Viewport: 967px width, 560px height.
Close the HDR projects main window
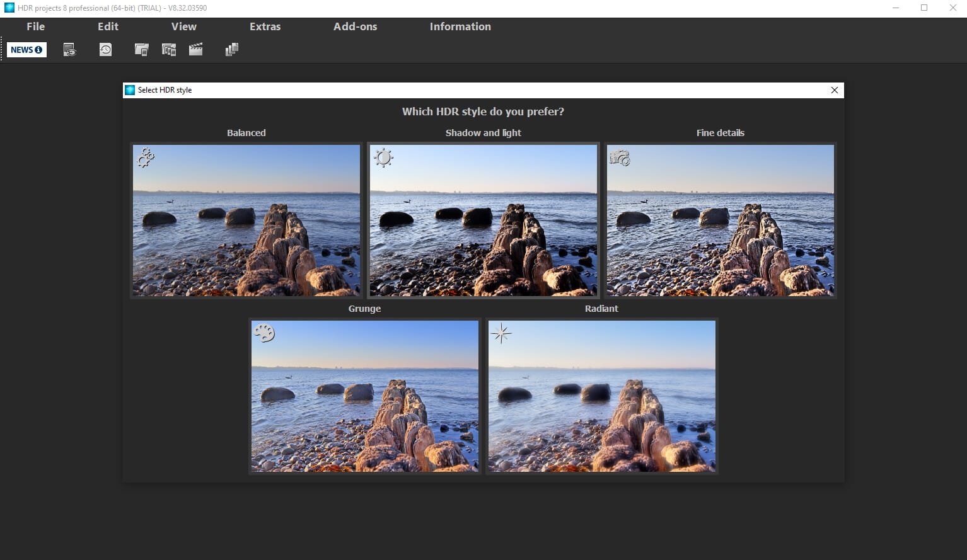point(953,8)
